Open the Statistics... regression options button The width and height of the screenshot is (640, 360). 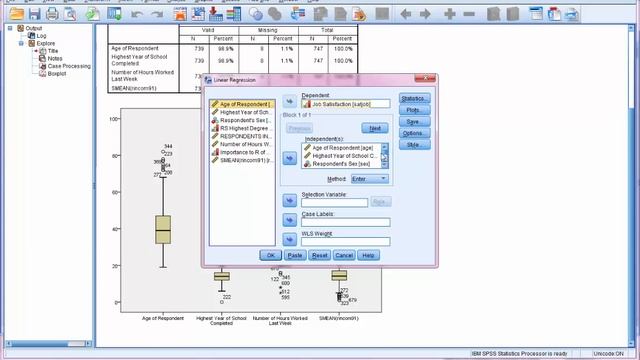coord(414,98)
